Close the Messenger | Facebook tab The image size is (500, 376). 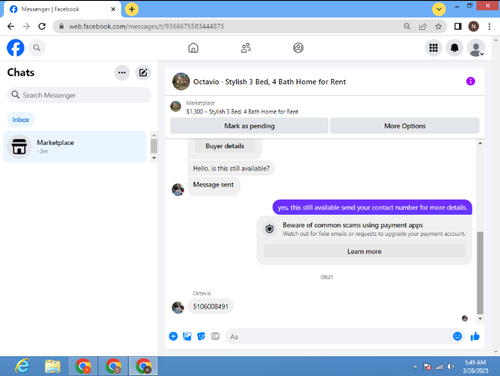tap(113, 9)
